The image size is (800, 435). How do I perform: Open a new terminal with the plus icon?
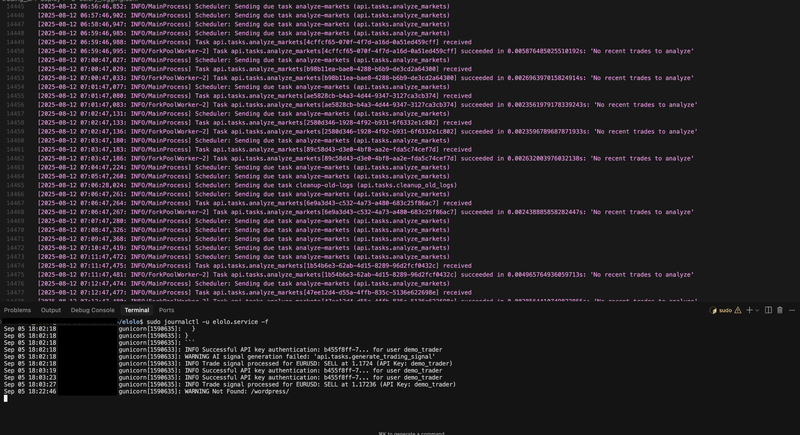click(x=749, y=310)
